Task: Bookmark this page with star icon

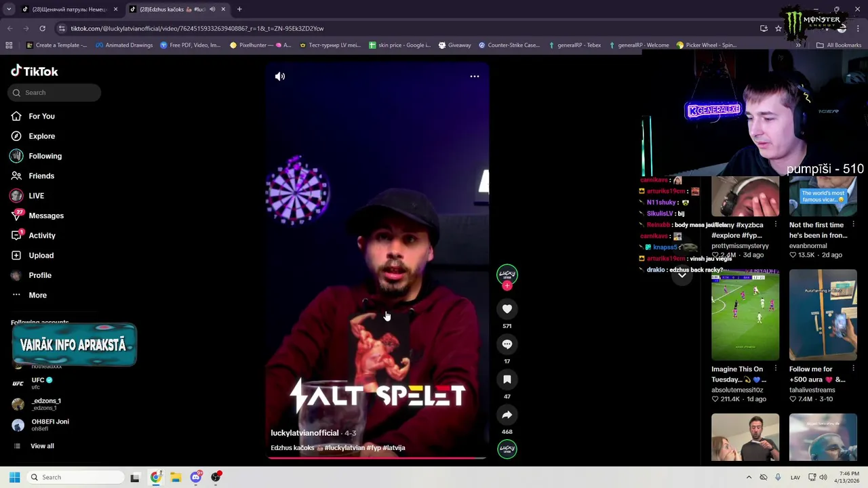Action: pos(778,28)
